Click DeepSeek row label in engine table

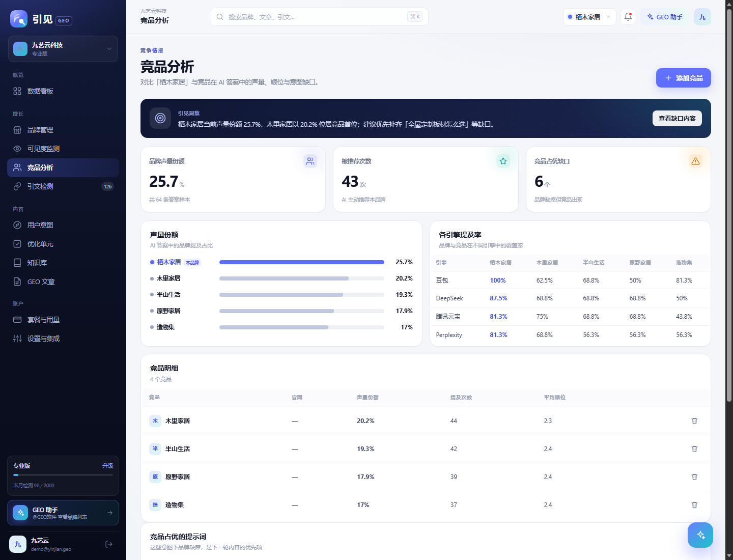449,298
